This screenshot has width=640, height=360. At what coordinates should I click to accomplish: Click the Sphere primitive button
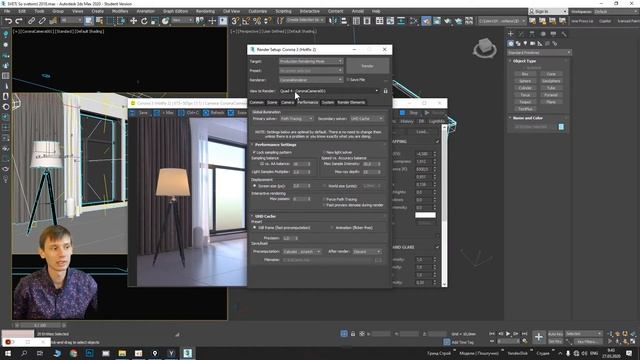(x=525, y=81)
